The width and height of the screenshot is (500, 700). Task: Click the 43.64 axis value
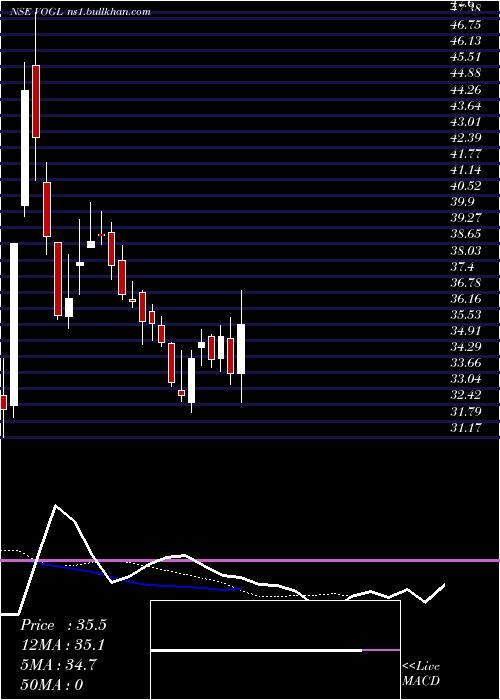pyautogui.click(x=466, y=106)
